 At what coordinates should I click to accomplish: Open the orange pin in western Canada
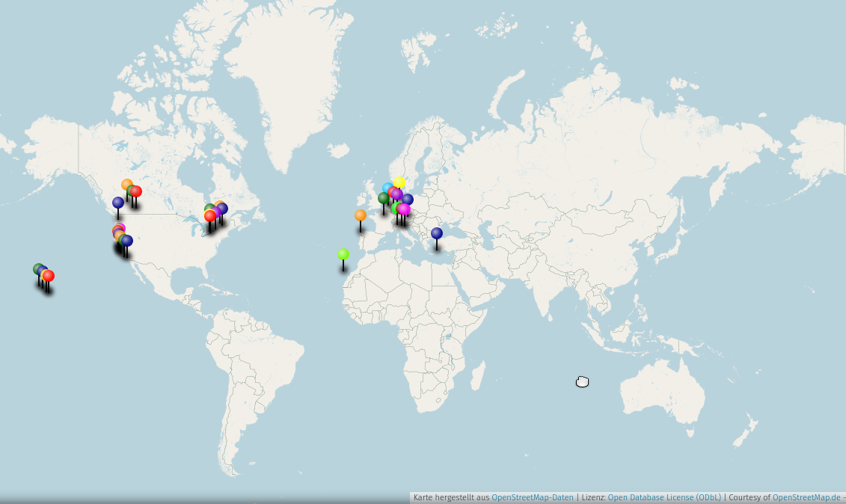click(126, 184)
